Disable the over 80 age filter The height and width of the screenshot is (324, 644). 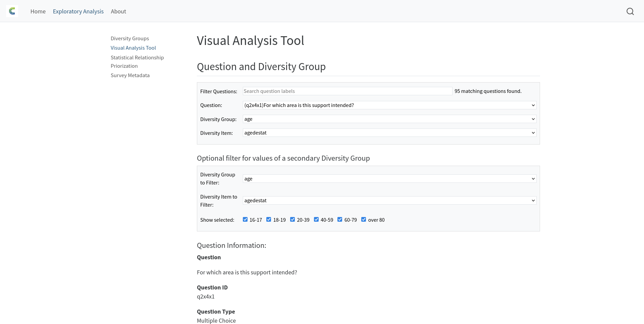point(364,219)
